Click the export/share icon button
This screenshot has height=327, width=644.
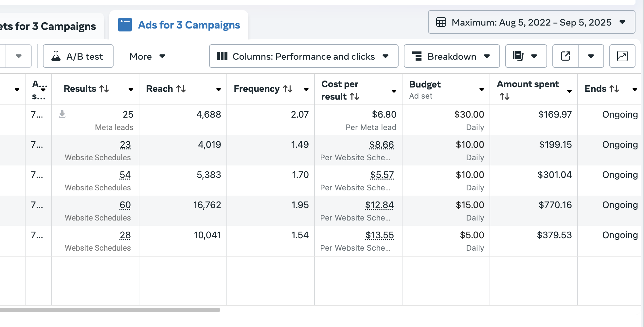click(x=565, y=56)
